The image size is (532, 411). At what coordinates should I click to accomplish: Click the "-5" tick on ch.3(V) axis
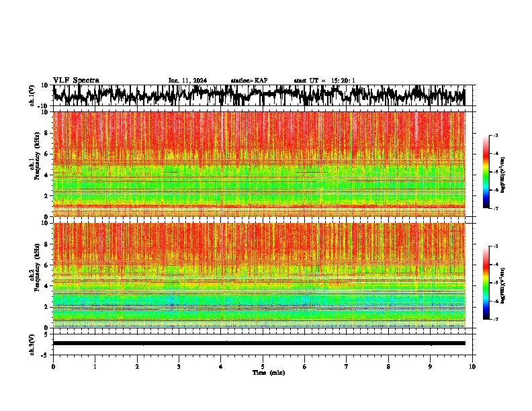[46, 355]
